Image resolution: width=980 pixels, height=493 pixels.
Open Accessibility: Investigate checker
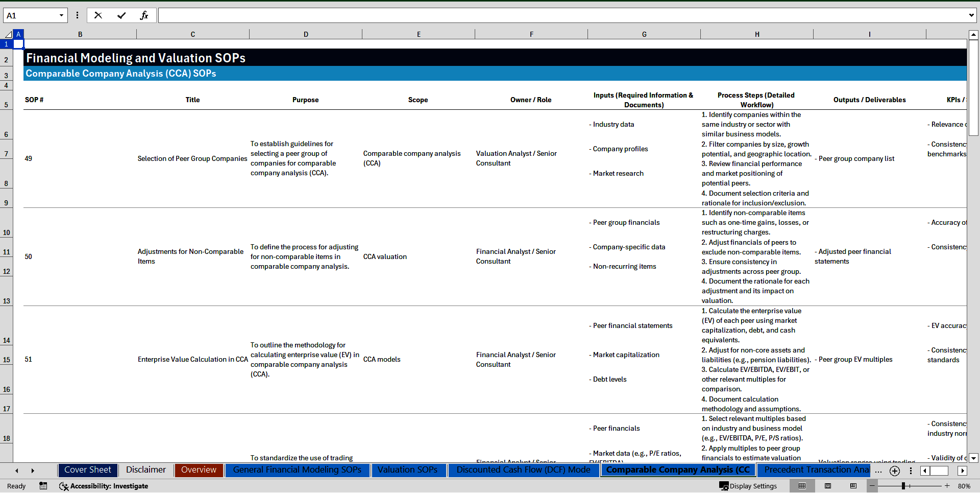104,486
